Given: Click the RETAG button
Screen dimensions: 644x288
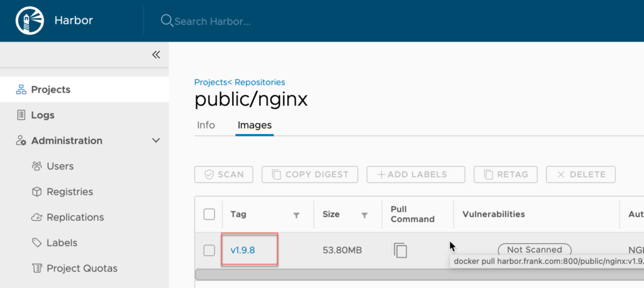Looking at the screenshot, I should tap(506, 175).
